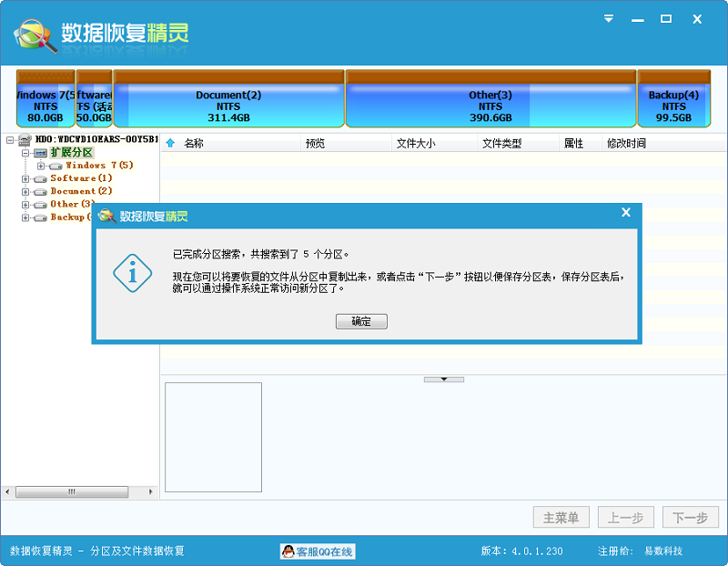Click the drive icon beside Other(3)
The width and height of the screenshot is (728, 566).
(x=40, y=204)
